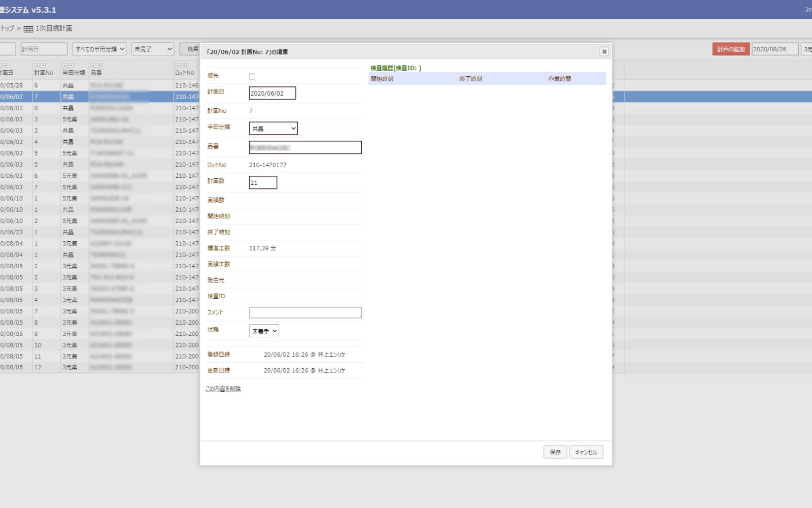Expand the 未完了 status filter dropdown

point(153,49)
